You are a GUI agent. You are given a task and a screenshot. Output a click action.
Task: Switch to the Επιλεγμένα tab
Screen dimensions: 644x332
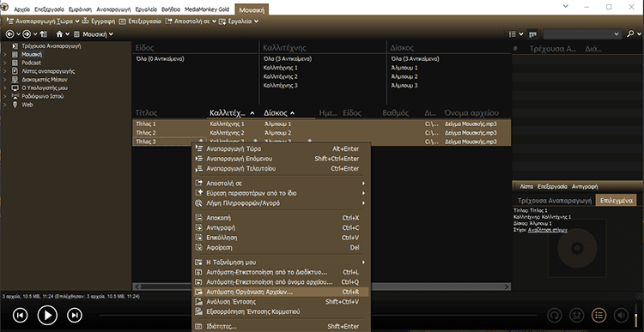point(616,201)
